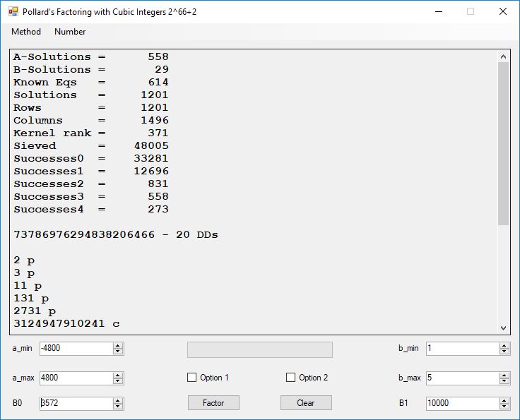
Task: Click the 'Sieved = 48005' line
Action: tap(91, 145)
